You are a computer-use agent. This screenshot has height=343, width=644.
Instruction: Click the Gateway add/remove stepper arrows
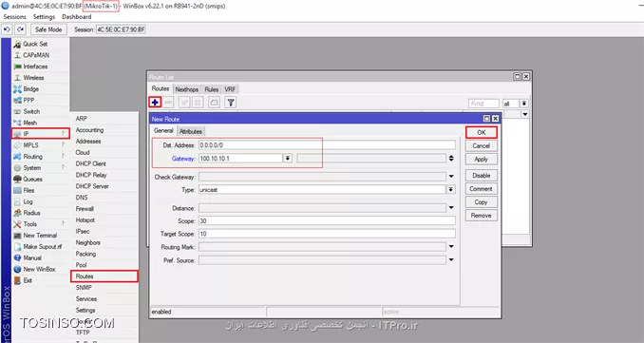pyautogui.click(x=451, y=159)
